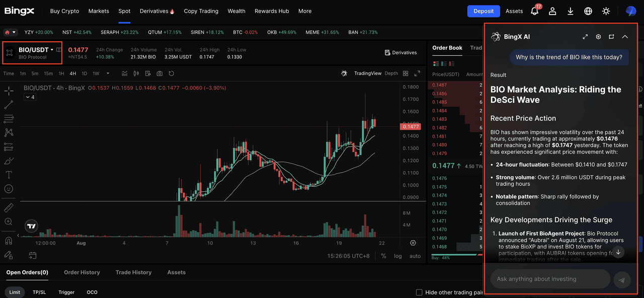This screenshot has height=298, width=644.
Task: Open the Copy Trading menu item
Action: [x=201, y=11]
